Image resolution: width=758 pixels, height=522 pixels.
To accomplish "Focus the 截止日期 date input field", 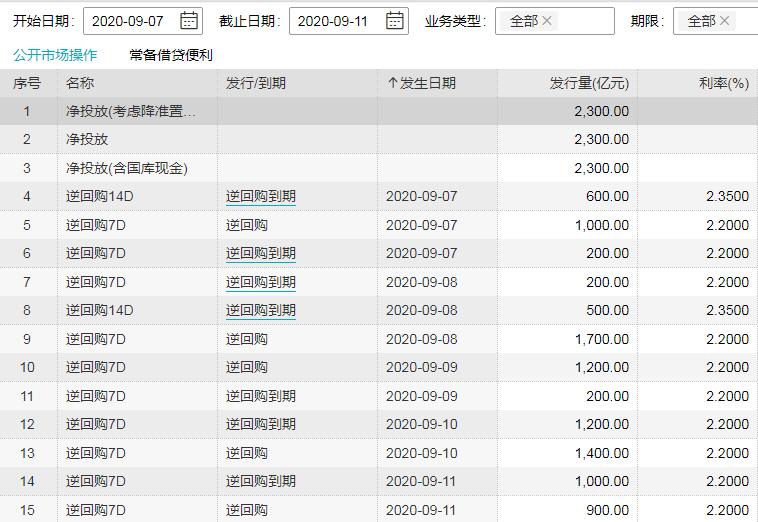I will click(337, 21).
